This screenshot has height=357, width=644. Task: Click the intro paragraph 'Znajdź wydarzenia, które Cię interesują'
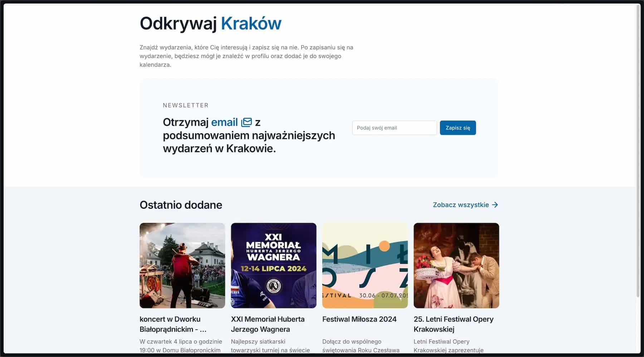point(246,56)
